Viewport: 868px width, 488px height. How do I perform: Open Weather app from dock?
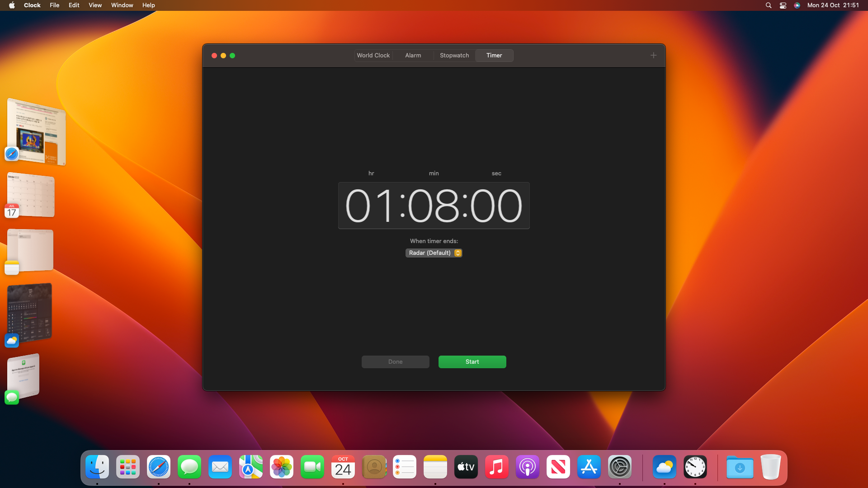(x=664, y=467)
